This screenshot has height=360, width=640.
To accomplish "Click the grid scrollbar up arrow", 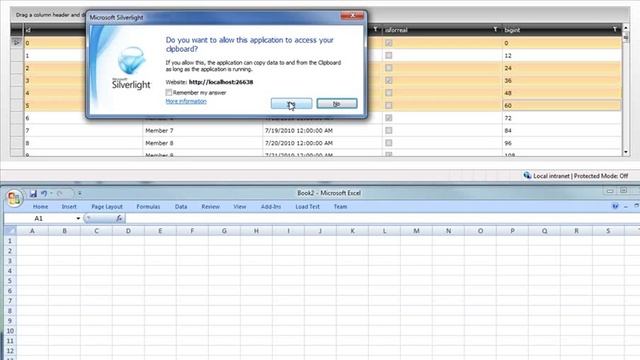I will (626, 27).
